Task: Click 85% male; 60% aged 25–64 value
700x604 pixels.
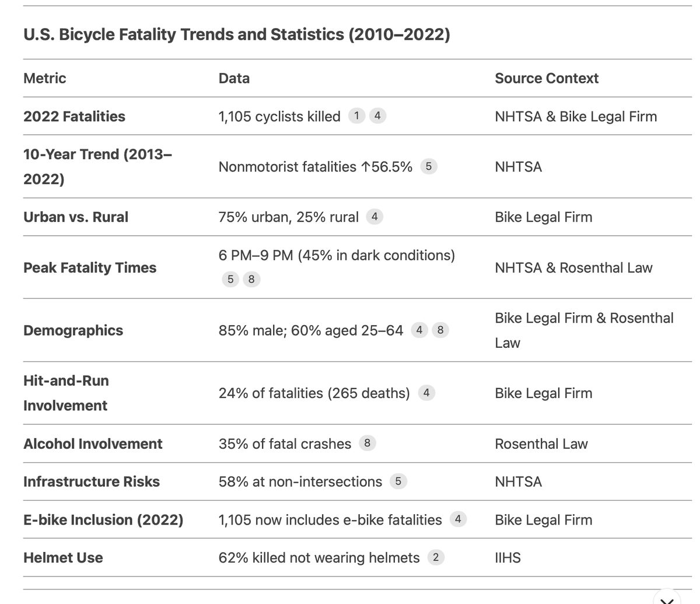Action: tap(311, 330)
